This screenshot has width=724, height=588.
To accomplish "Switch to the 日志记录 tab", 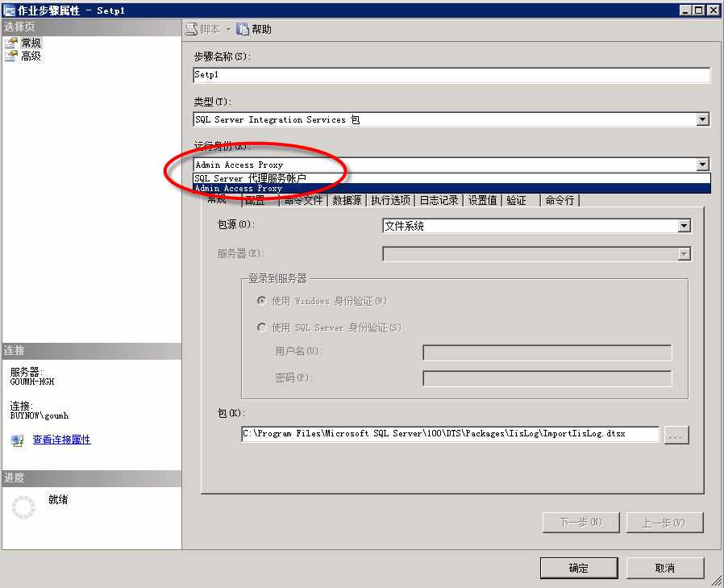I will pos(439,200).
